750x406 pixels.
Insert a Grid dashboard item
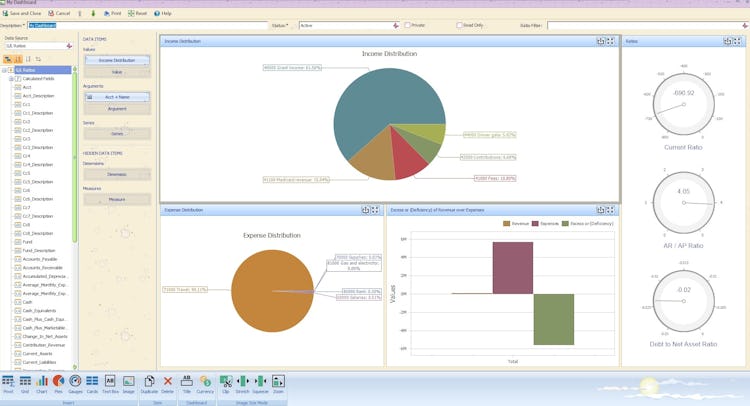pyautogui.click(x=25, y=384)
